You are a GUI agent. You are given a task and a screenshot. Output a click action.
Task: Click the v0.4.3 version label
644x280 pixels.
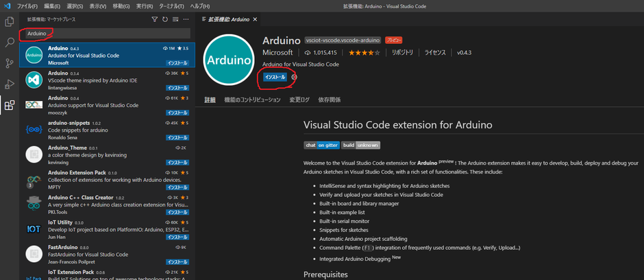coord(464,53)
